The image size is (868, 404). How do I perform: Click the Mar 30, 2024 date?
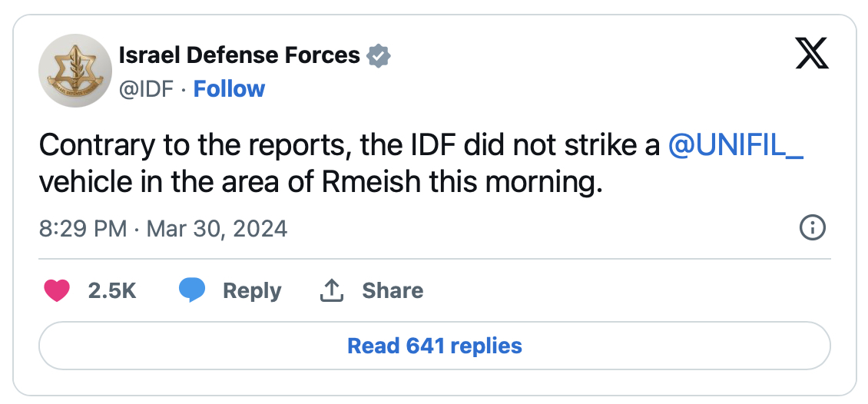pyautogui.click(x=216, y=228)
